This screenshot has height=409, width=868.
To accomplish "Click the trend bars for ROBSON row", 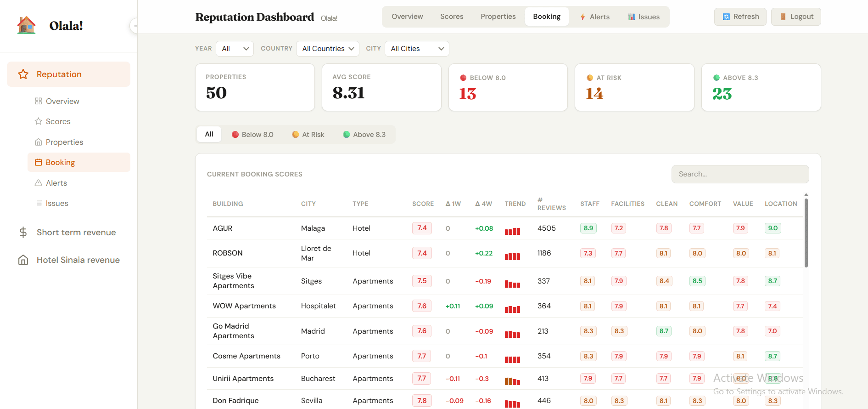I will point(512,256).
